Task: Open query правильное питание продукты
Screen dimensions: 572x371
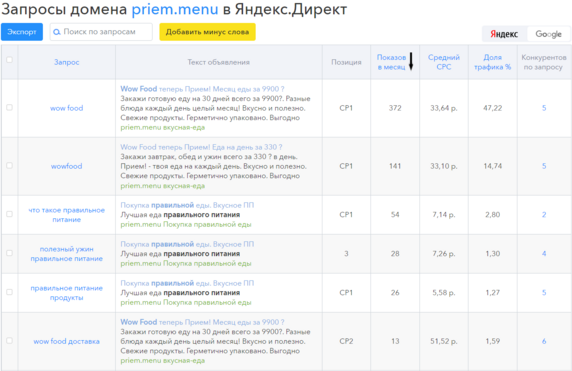Action: 66,293
